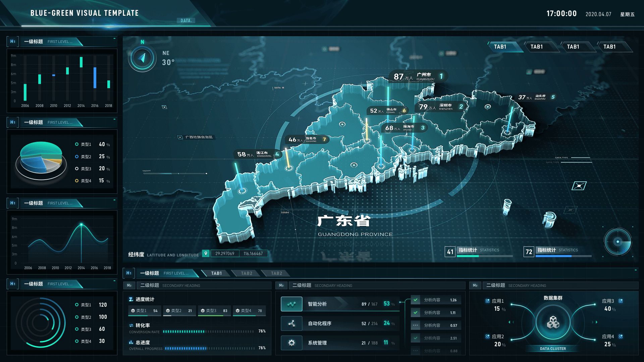Image resolution: width=644 pixels, height=362 pixels.
Task: Open the 系统管理 gear icon
Action: [x=291, y=343]
